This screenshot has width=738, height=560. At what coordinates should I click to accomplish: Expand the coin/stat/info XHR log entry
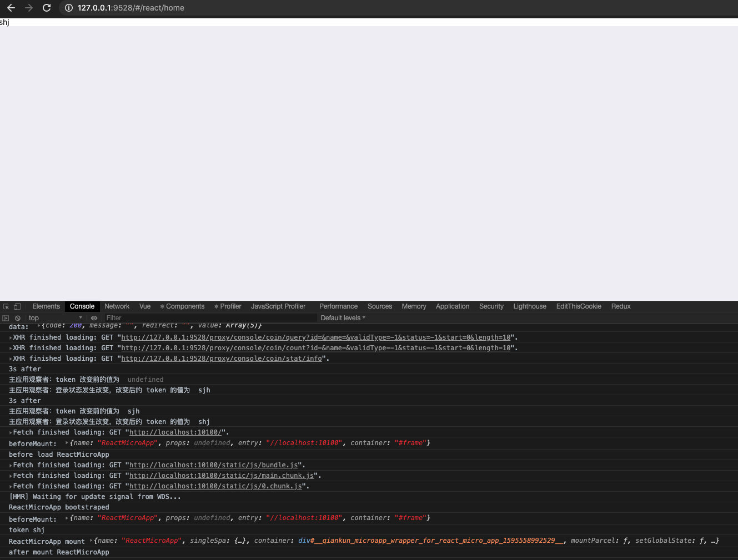pos(11,359)
